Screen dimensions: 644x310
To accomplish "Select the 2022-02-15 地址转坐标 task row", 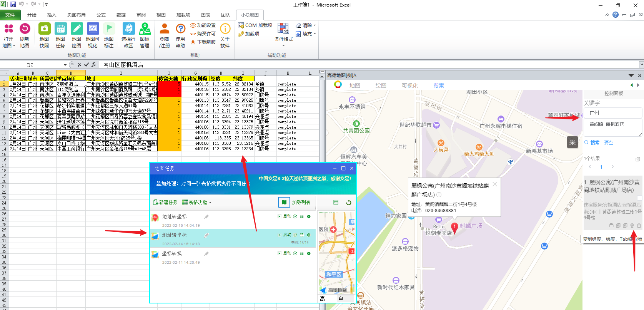I will click(x=233, y=220).
